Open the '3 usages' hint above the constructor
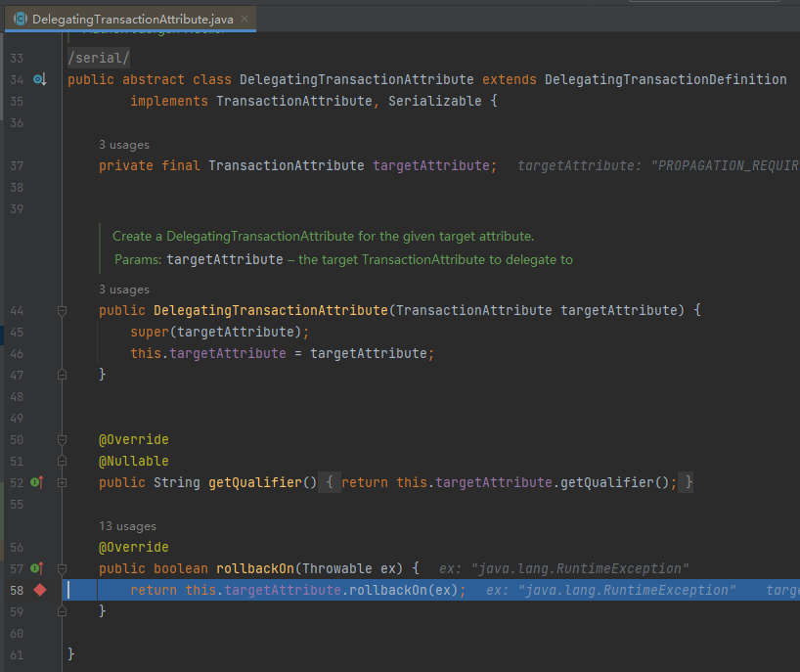The image size is (800, 672). point(124,290)
